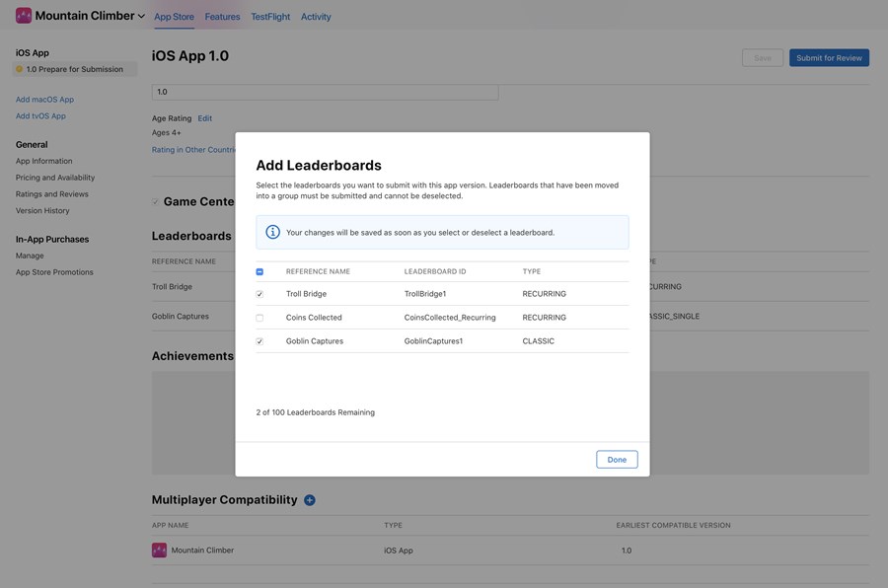The image size is (888, 588).
Task: Click the earliest compatible version 1.0 cell
Action: pos(627,551)
